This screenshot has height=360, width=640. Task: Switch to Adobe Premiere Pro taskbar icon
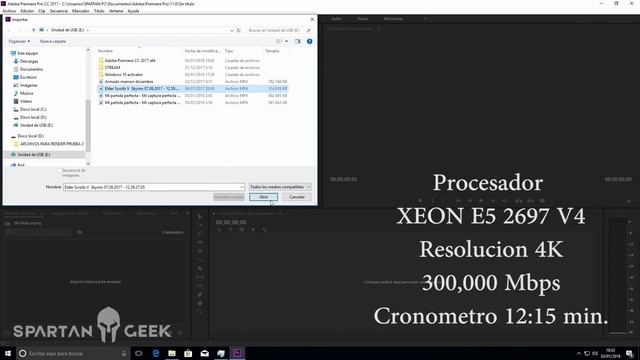click(237, 353)
